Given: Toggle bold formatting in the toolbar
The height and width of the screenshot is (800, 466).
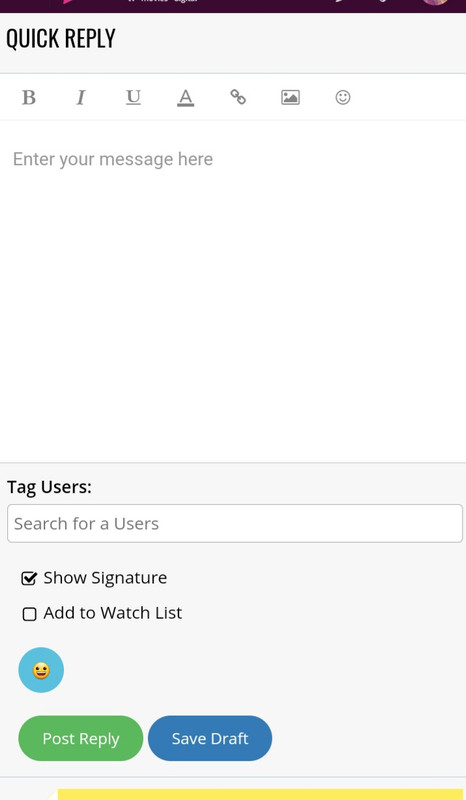Looking at the screenshot, I should click(29, 97).
